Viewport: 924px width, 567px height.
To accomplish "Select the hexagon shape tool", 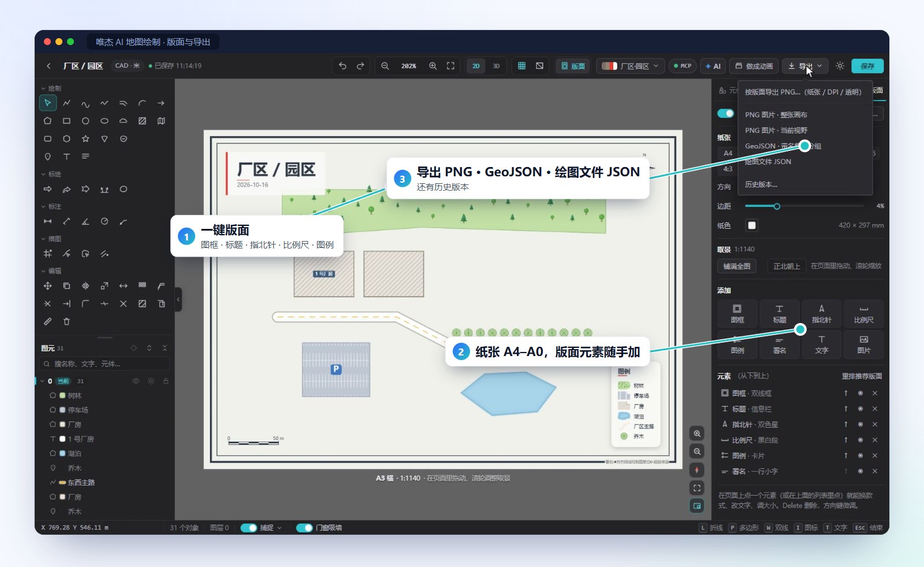I will [x=66, y=139].
